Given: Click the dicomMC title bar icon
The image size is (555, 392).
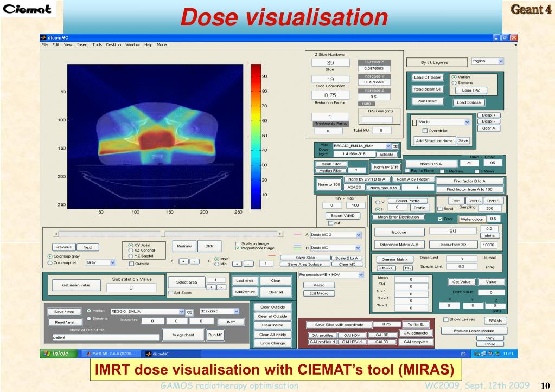Looking at the screenshot, I should pyautogui.click(x=43, y=37).
